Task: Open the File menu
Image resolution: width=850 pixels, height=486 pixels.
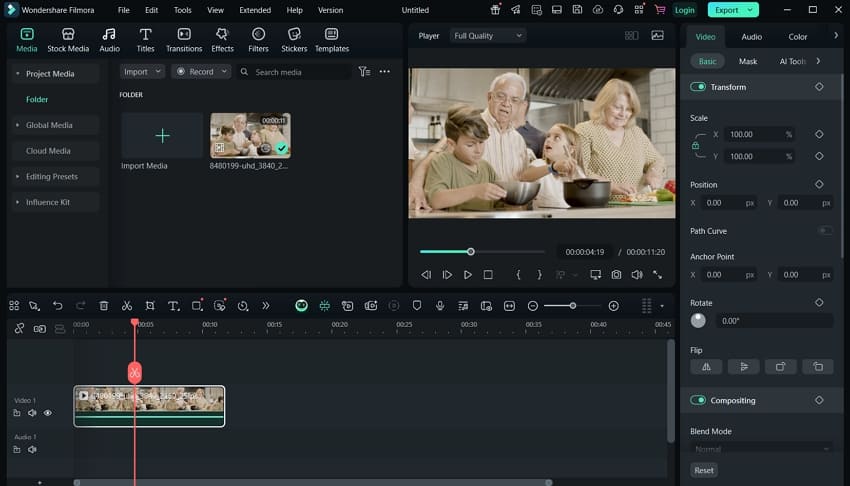Action: (124, 10)
